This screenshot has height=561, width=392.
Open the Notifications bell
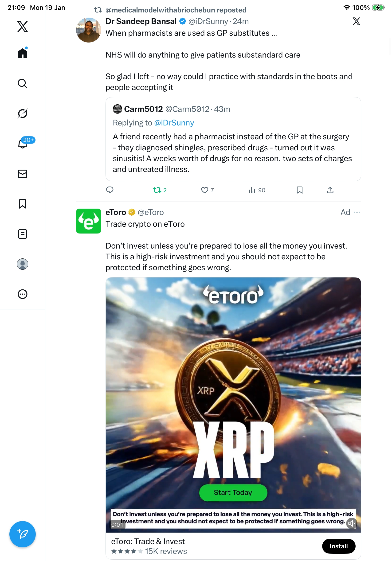pos(23,144)
